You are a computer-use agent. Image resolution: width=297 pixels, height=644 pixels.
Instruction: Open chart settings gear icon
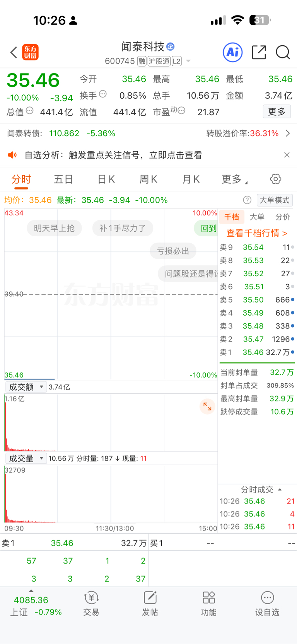click(275, 179)
